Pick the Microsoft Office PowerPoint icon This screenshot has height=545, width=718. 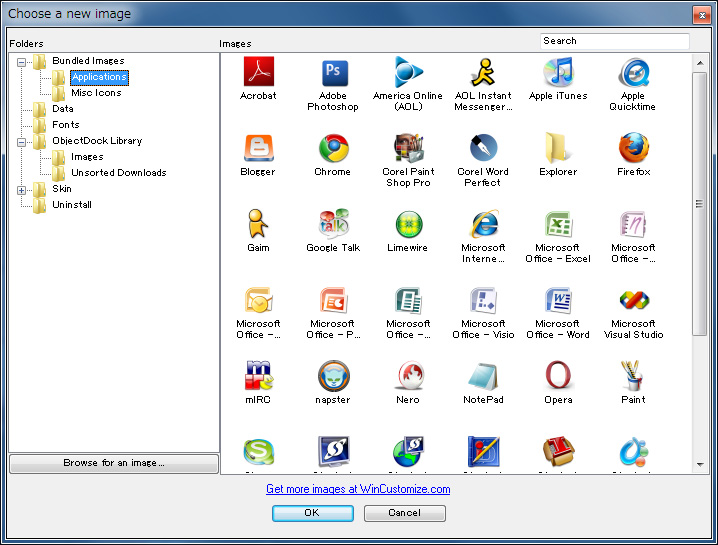[x=334, y=300]
